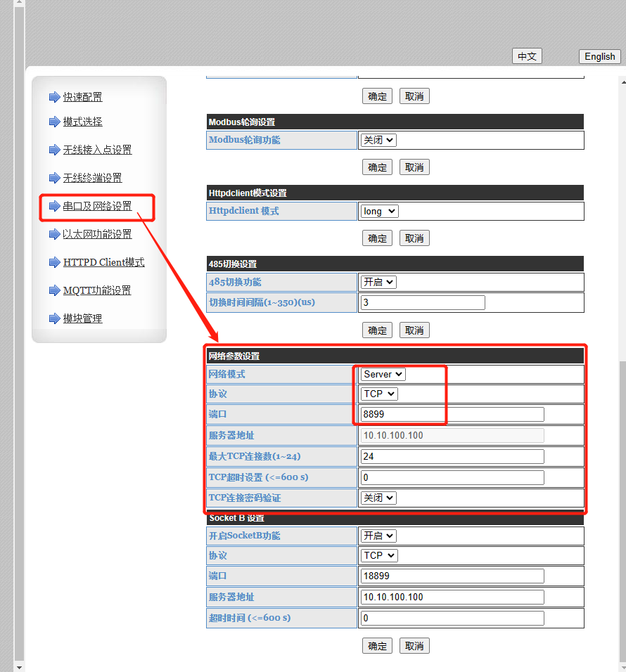Click the arrow icon beside MQTT功能设置
The width and height of the screenshot is (626, 672).
coord(54,290)
